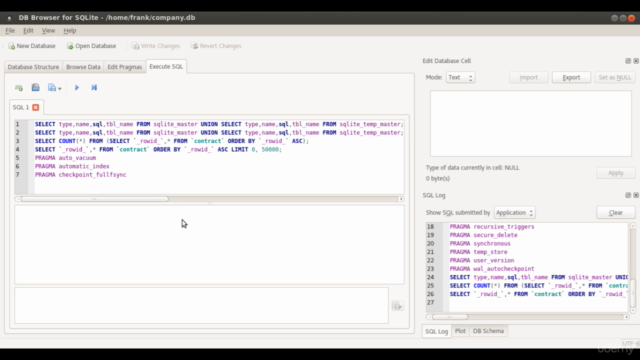Switch to Database Structure tab
The width and height of the screenshot is (640, 360).
point(33,67)
